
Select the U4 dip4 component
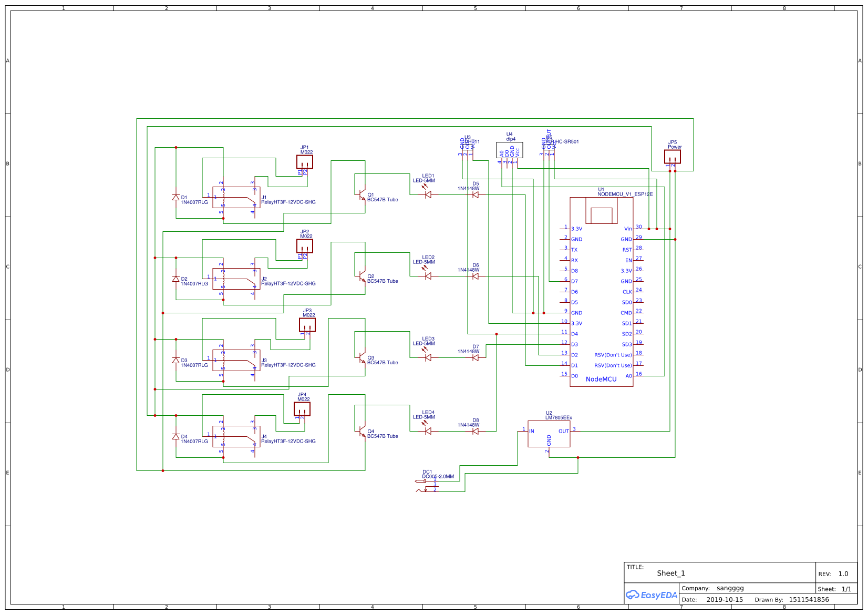[509, 150]
